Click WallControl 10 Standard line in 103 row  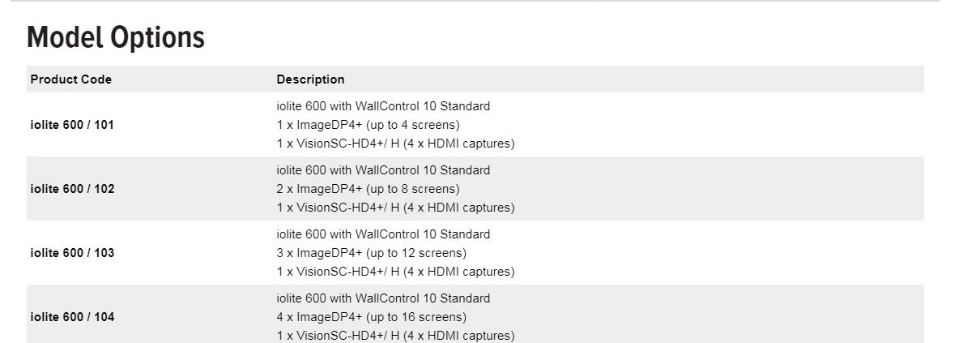click(383, 234)
